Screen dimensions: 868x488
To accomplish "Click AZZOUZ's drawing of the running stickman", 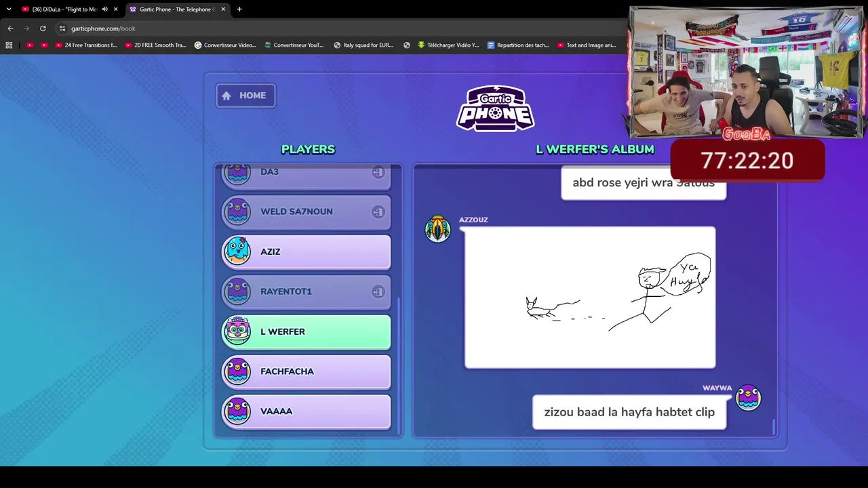I will pos(590,298).
